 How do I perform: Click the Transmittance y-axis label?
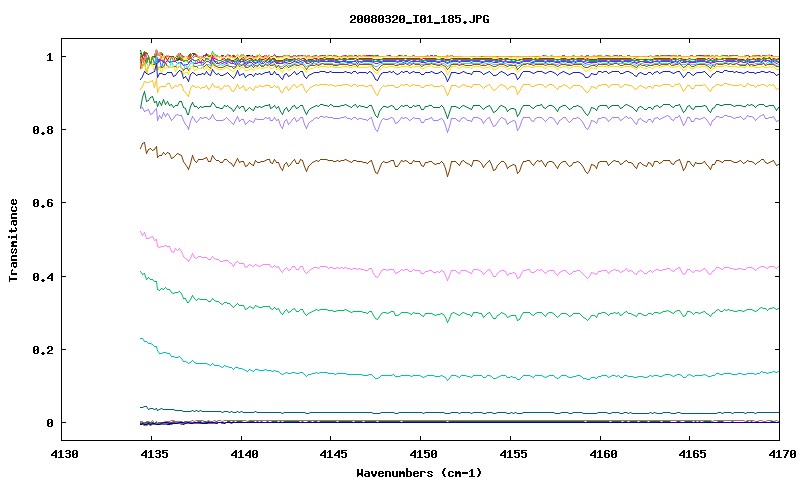pos(14,240)
